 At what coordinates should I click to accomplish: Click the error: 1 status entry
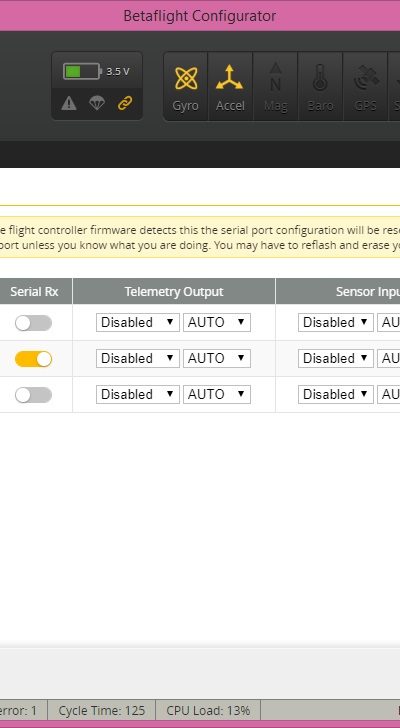pyautogui.click(x=18, y=710)
